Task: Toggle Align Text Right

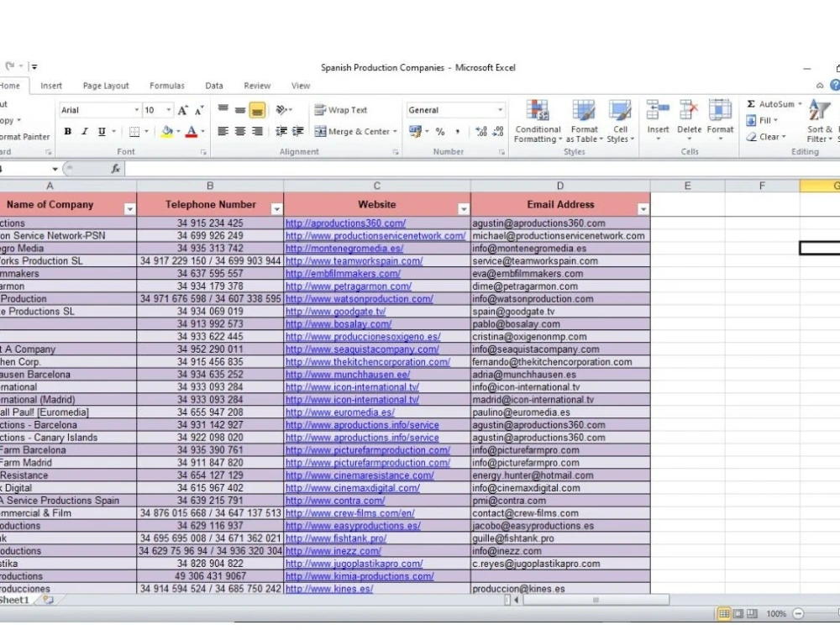Action: tap(257, 131)
